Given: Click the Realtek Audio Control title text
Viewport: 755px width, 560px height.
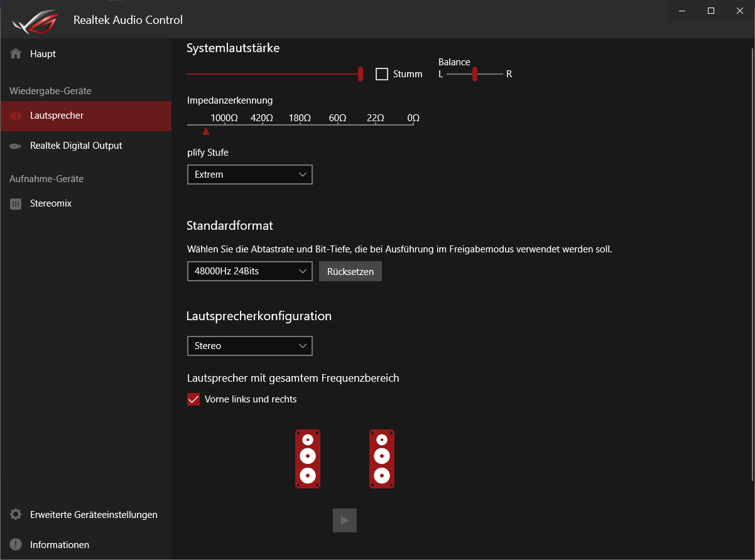Looking at the screenshot, I should (x=128, y=20).
